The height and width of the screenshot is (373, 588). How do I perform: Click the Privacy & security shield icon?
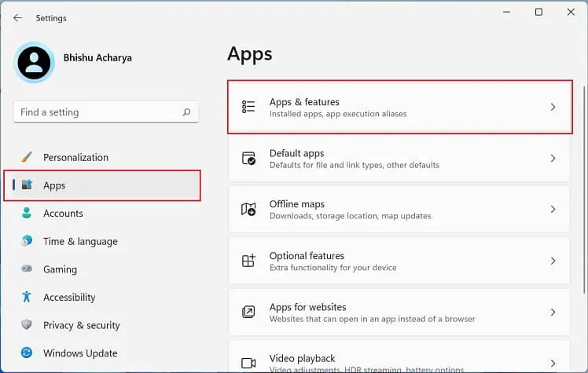tap(27, 325)
